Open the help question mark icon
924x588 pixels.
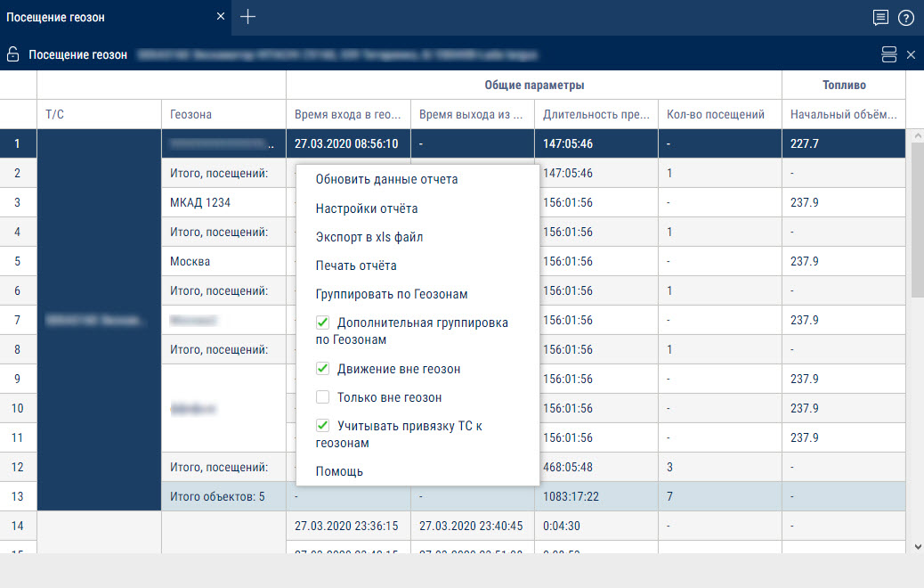coord(905,18)
